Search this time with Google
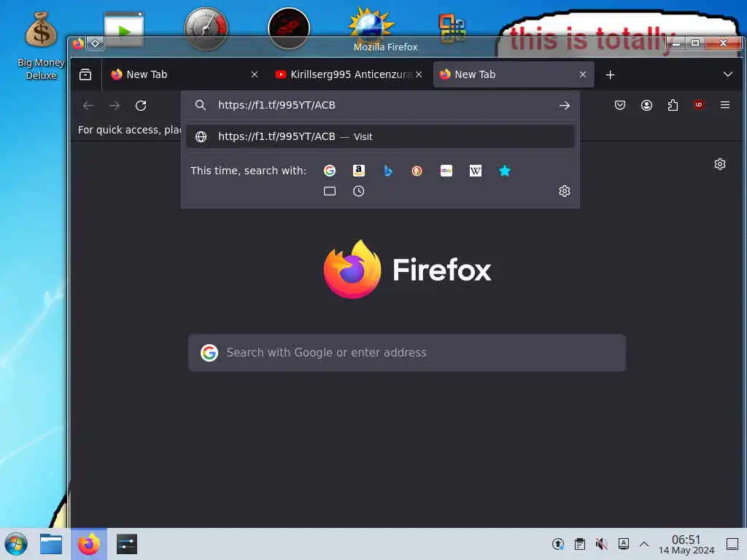The width and height of the screenshot is (747, 560). 330,171
